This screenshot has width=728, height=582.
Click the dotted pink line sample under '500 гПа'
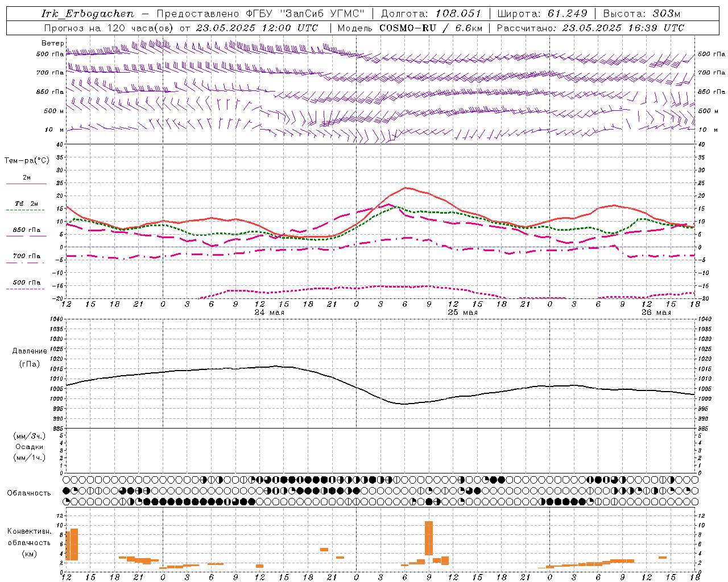(x=26, y=289)
